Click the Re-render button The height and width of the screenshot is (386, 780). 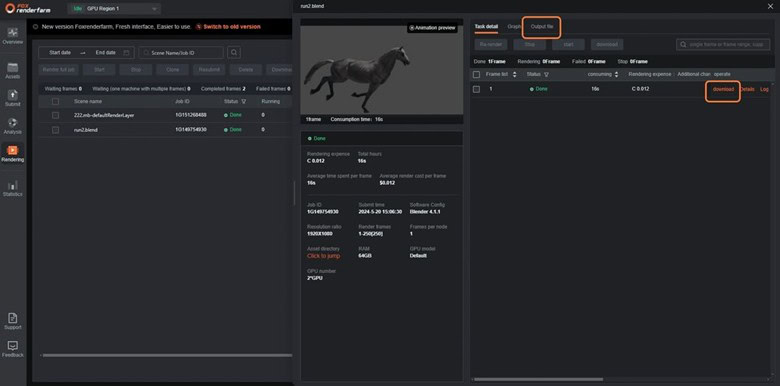490,45
